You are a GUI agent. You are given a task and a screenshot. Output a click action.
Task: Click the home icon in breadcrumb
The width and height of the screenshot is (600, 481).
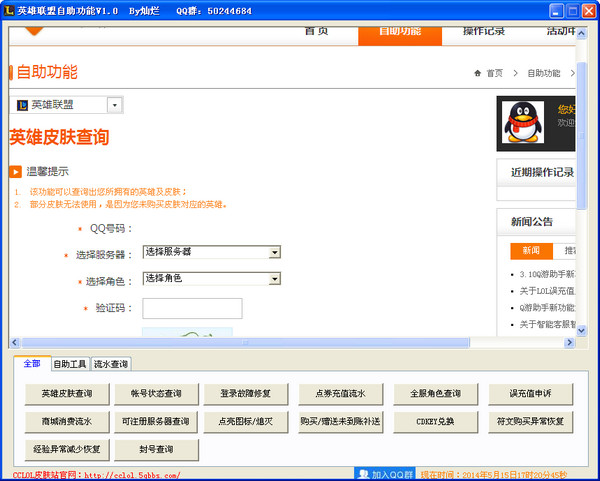click(477, 73)
